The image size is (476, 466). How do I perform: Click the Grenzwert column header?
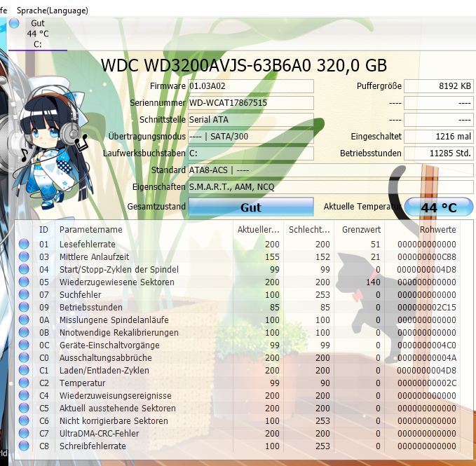coord(359,230)
